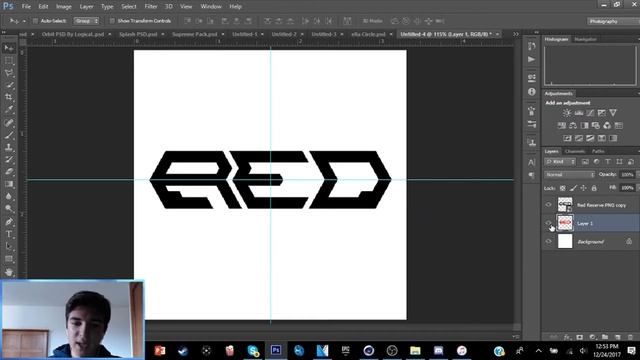Open the tool preset picker arrow
The height and width of the screenshot is (360, 640).
click(24, 21)
